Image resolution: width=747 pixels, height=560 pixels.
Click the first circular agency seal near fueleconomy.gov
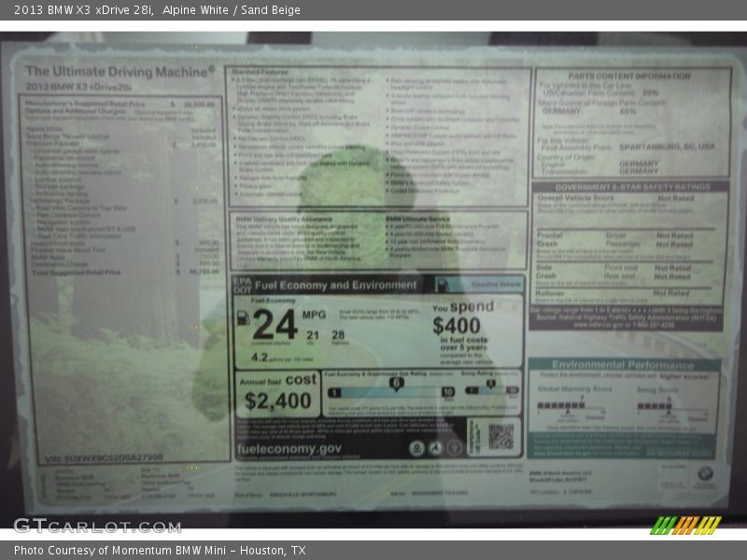click(x=416, y=448)
